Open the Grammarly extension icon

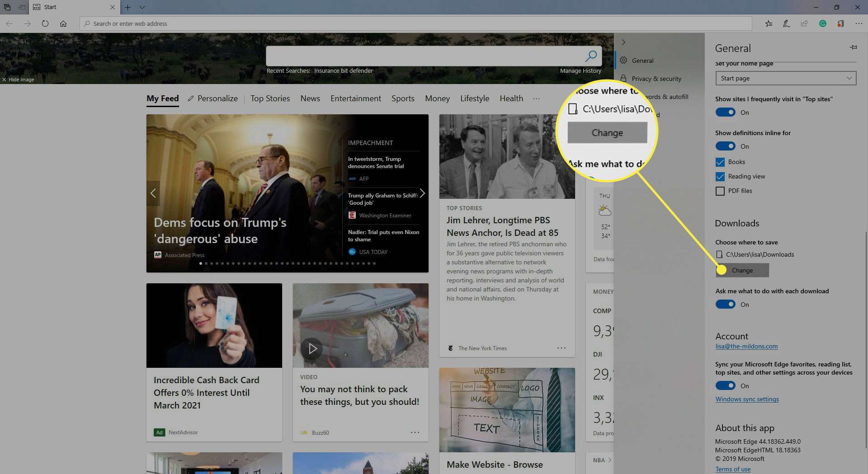pos(823,23)
